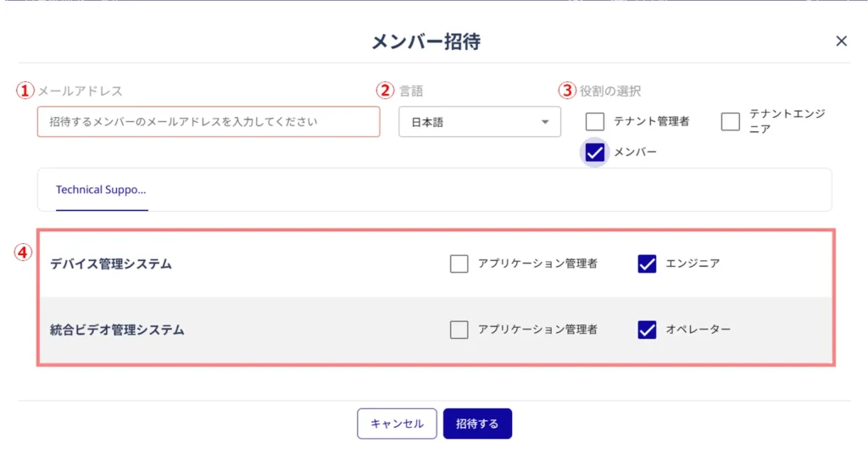Select the Technical Suppo... tab
Screen dimensions: 868x460
click(x=101, y=190)
